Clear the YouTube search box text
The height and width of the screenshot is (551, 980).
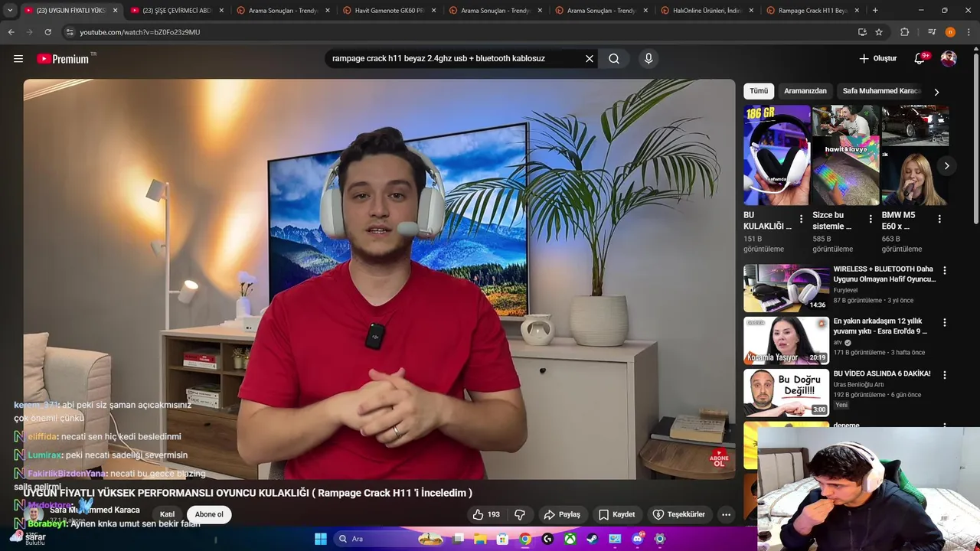590,59
